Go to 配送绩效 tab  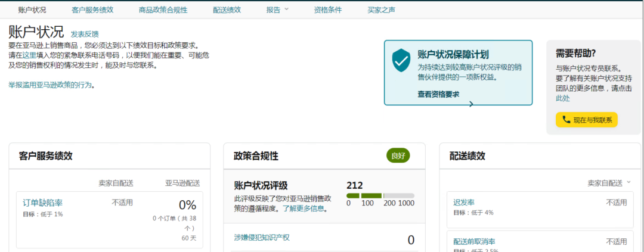(x=227, y=10)
